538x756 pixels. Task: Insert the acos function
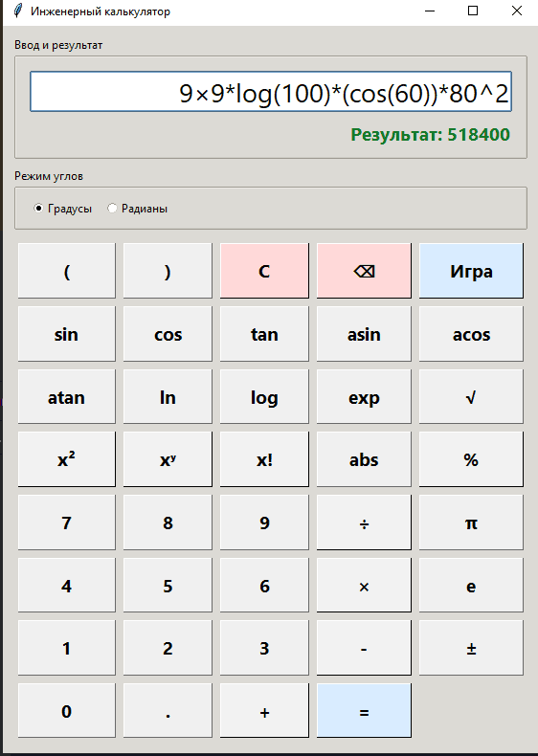pyautogui.click(x=471, y=334)
